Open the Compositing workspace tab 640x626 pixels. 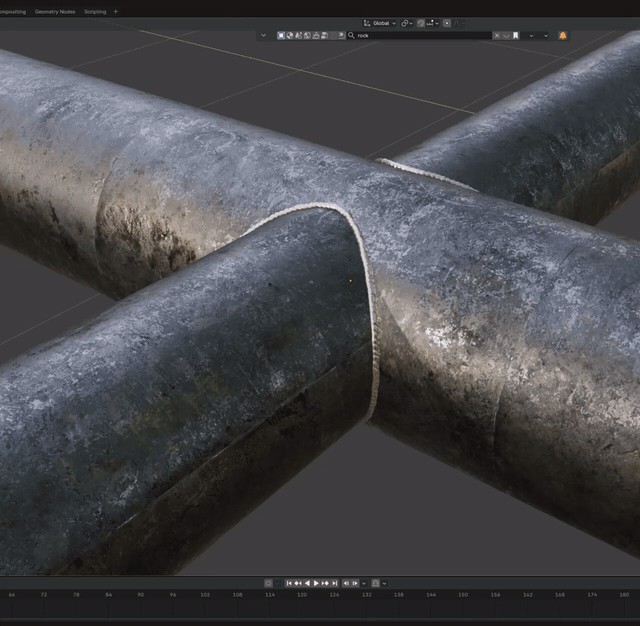(x=13, y=12)
